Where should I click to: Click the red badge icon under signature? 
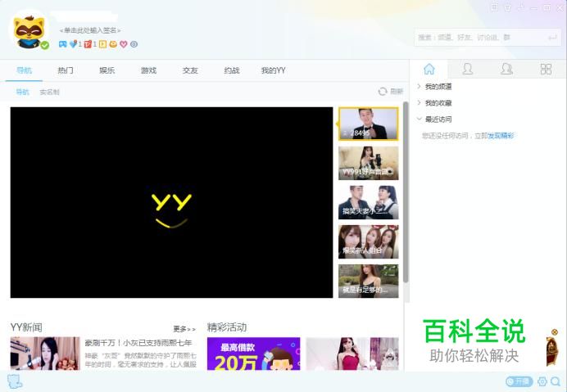click(88, 44)
